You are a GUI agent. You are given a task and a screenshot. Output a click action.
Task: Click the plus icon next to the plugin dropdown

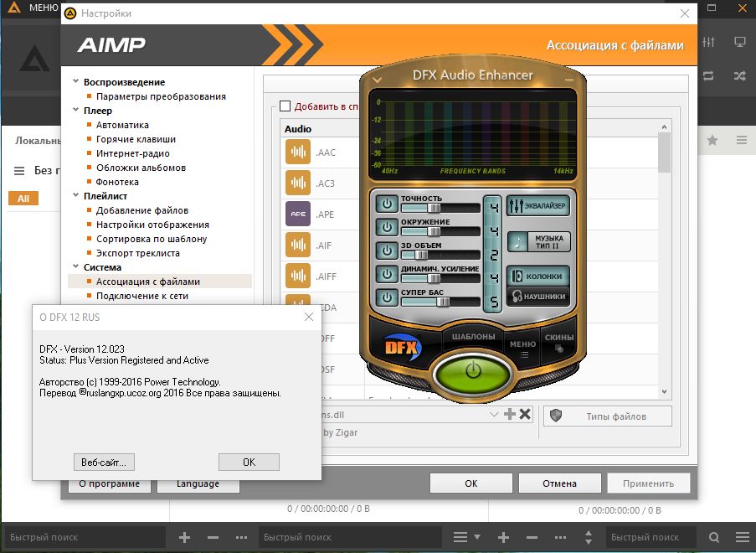pos(510,414)
